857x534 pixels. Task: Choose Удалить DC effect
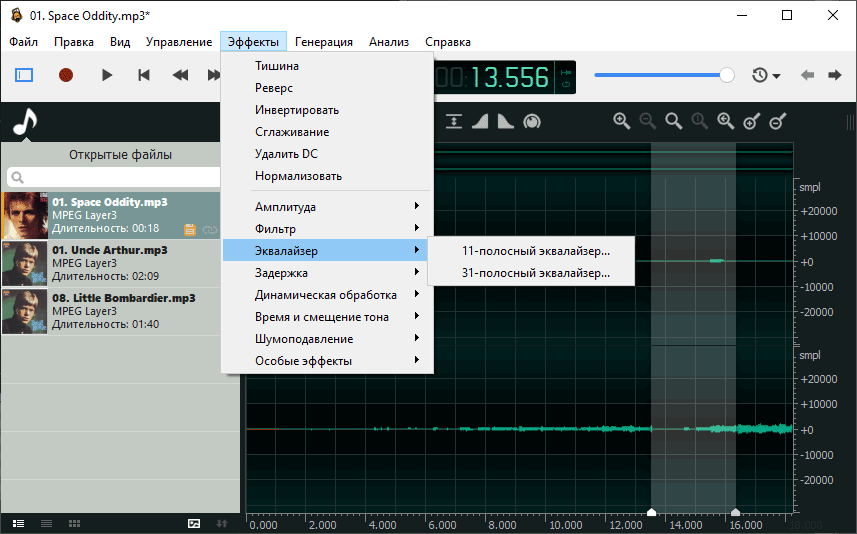pyautogui.click(x=327, y=154)
